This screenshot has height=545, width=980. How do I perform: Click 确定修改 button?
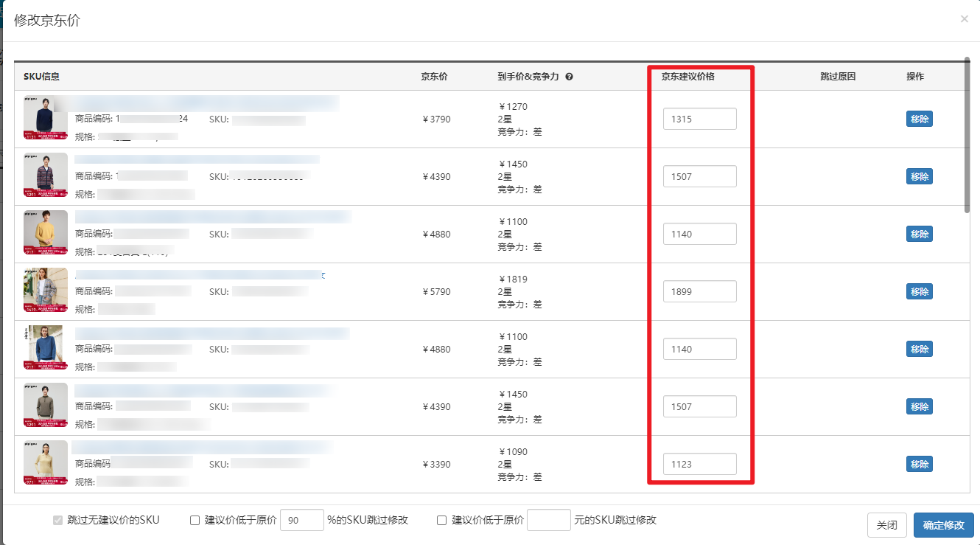pos(943,525)
